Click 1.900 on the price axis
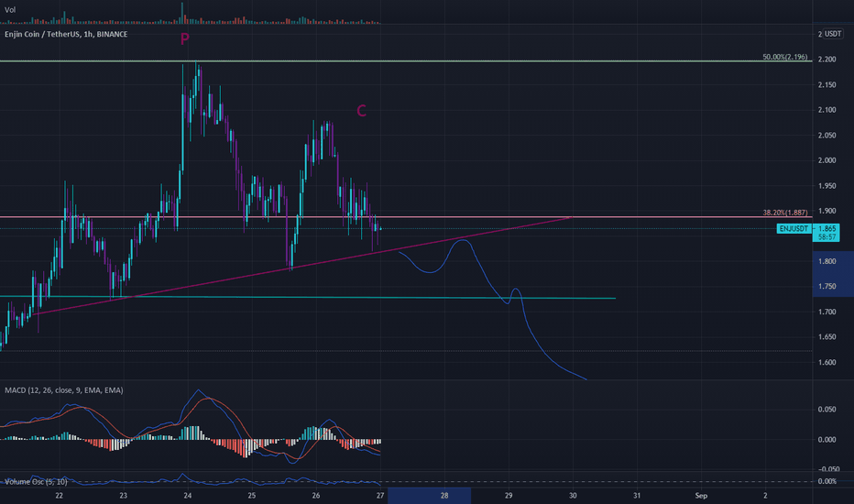Screen dimensions: 854x504 pos(827,212)
